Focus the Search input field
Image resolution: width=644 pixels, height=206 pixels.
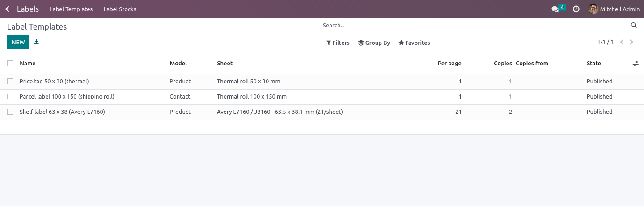(475, 26)
